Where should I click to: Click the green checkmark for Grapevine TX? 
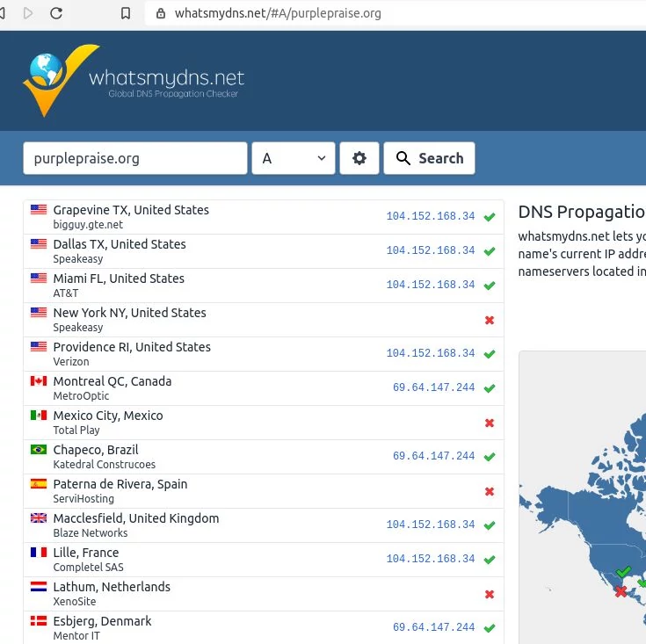tap(490, 217)
